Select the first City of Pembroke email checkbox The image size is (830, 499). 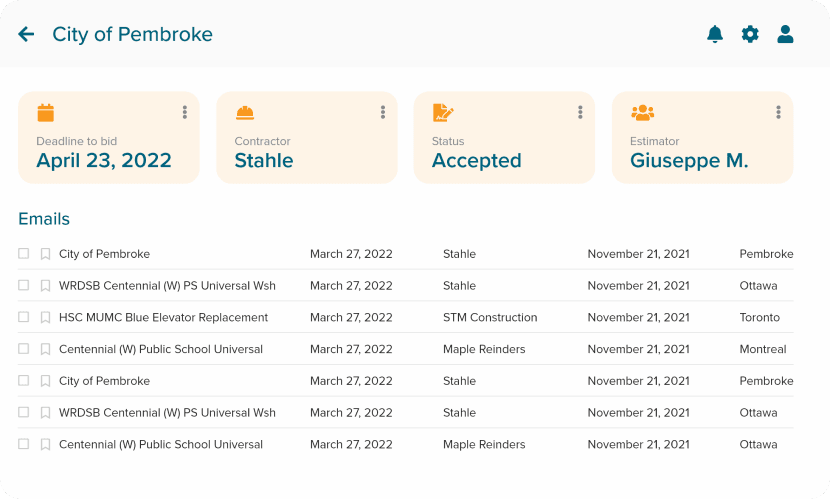(x=24, y=254)
